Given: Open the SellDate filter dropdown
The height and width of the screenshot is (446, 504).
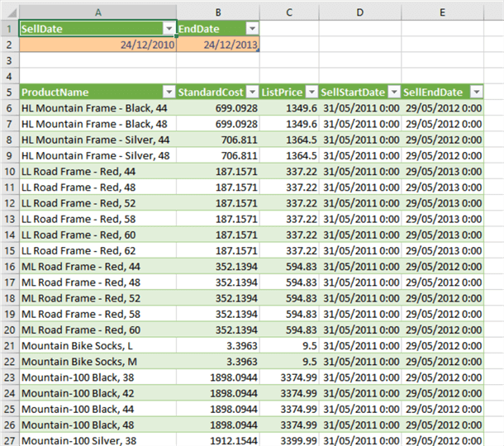Looking at the screenshot, I should point(169,29).
